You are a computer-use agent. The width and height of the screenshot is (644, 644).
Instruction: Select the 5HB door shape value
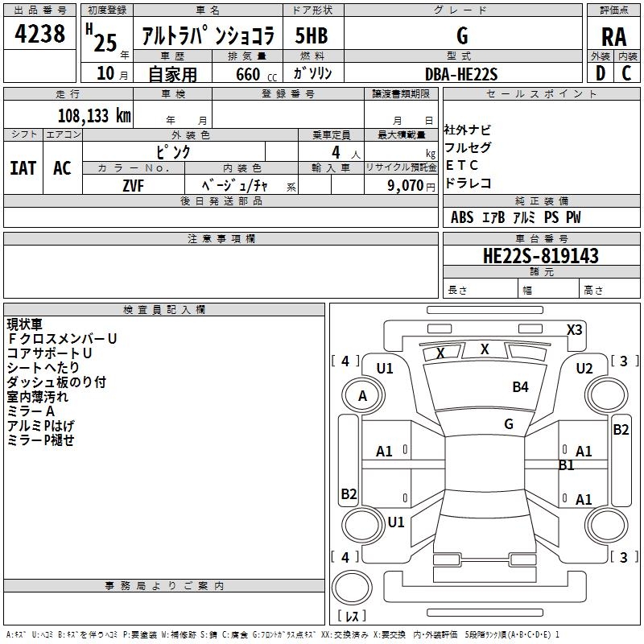(312, 35)
